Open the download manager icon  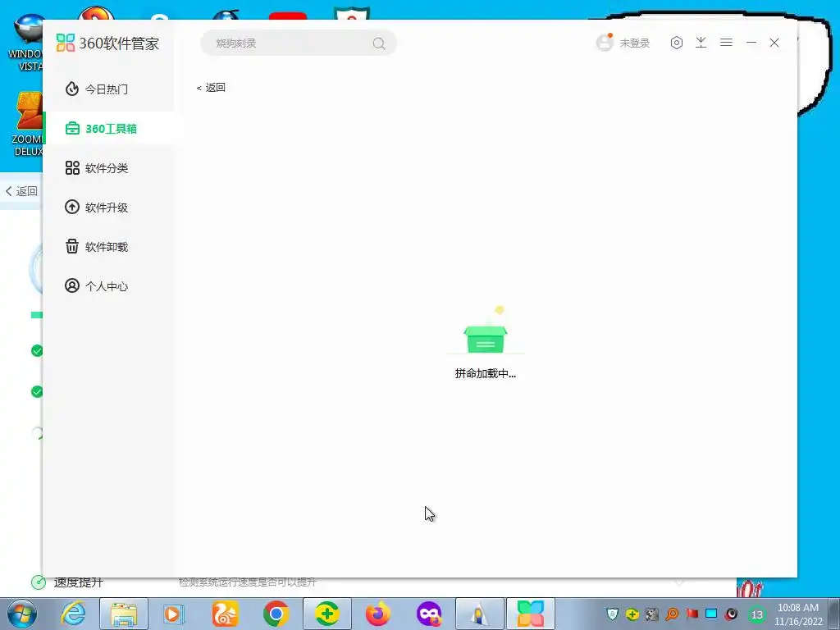pos(701,43)
